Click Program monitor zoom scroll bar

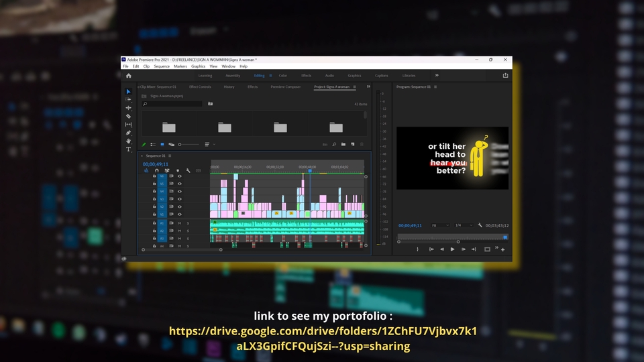[x=429, y=242]
